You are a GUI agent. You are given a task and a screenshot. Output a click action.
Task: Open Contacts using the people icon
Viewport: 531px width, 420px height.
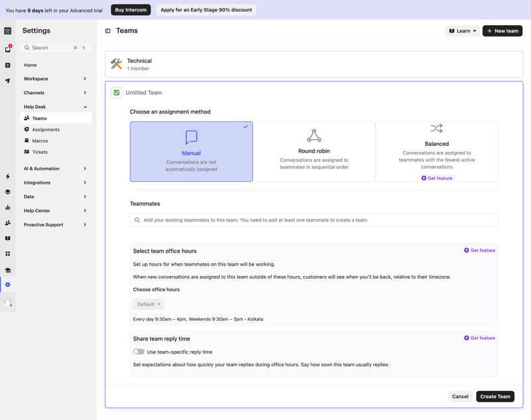[8, 222]
